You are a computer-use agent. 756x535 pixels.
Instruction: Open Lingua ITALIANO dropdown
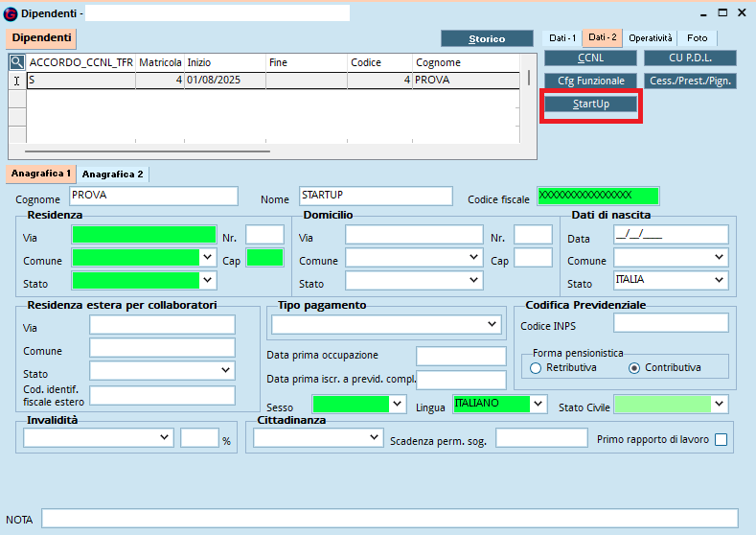pos(538,404)
